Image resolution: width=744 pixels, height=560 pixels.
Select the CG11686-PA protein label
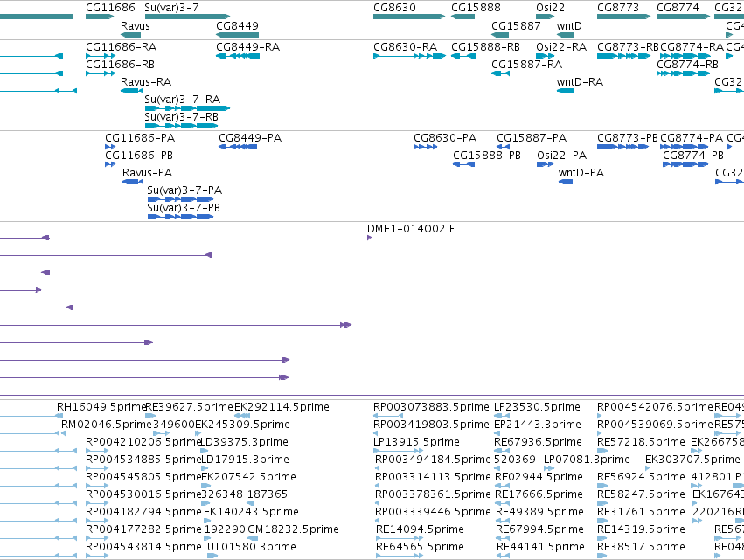(x=140, y=138)
